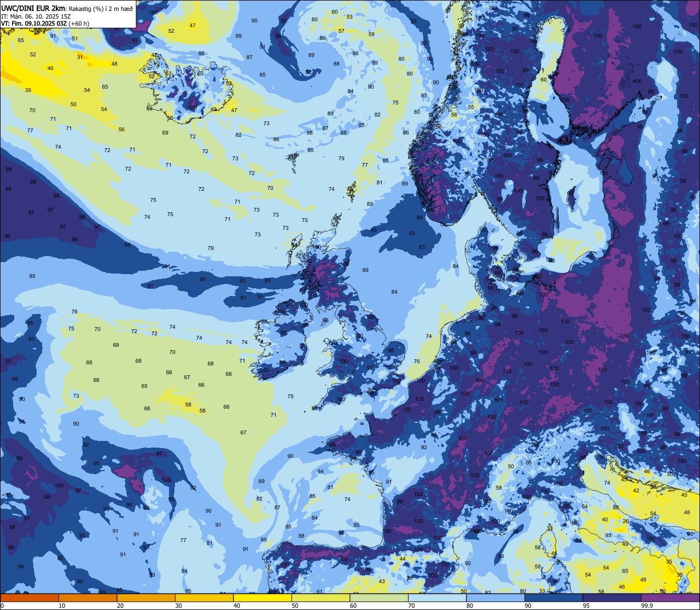Select the 10–20 percent legend color segment
This screenshot has height=610, width=700.
pyautogui.click(x=87, y=597)
